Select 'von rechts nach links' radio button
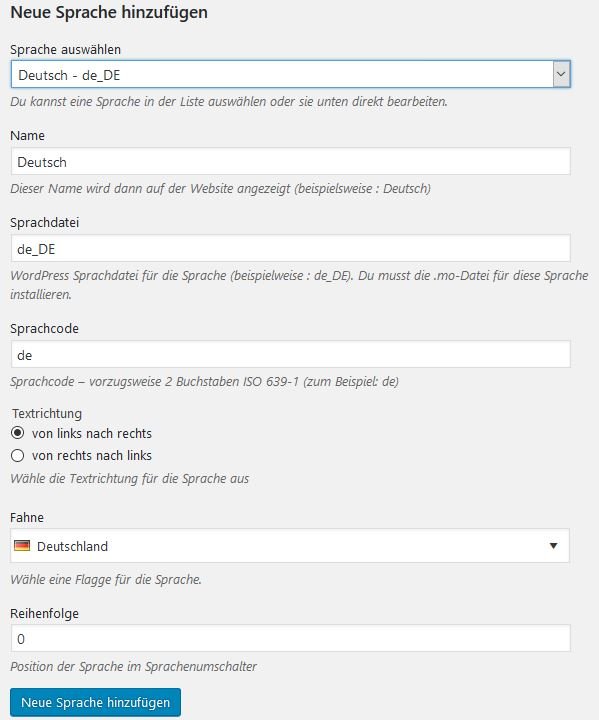Image resolution: width=599 pixels, height=720 pixels. click(x=17, y=455)
